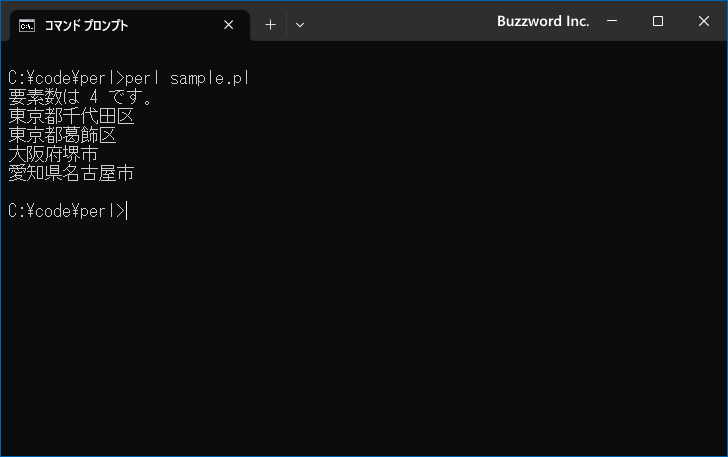728x457 pixels.
Task: Click the 大阪府堺市 output line
Action: pyautogui.click(x=53, y=154)
